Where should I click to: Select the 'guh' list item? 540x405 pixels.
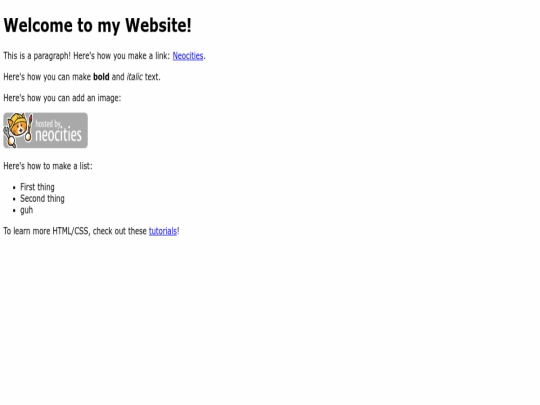[27, 210]
